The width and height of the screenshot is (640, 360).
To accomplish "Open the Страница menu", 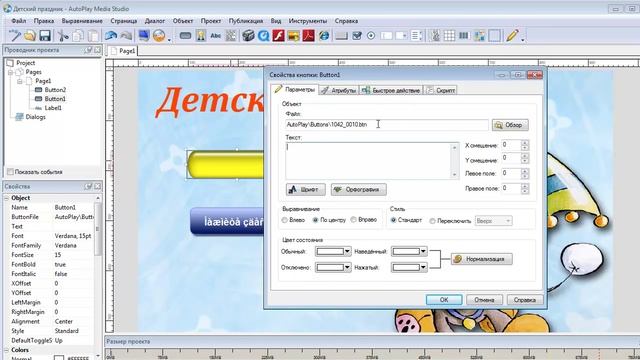I will (x=123, y=21).
